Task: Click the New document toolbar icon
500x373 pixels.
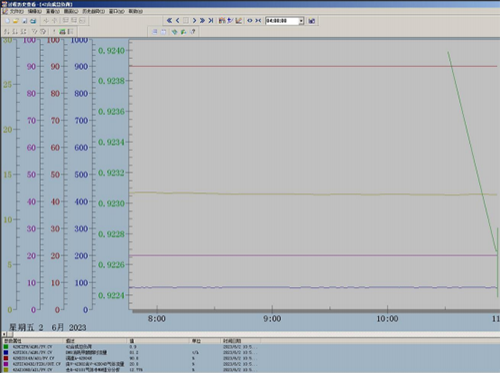Action: 7,21
